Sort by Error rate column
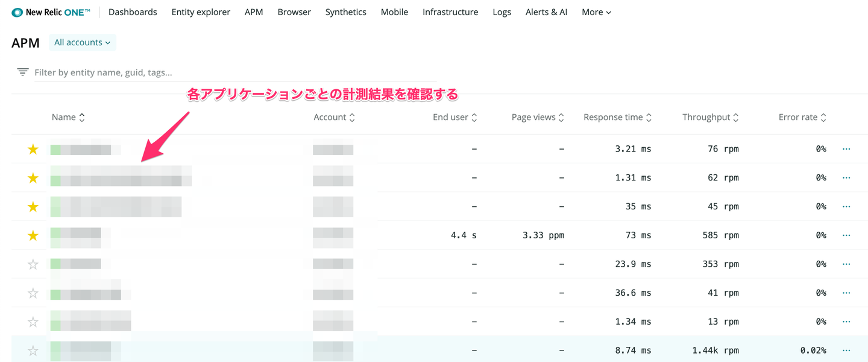 click(823, 118)
